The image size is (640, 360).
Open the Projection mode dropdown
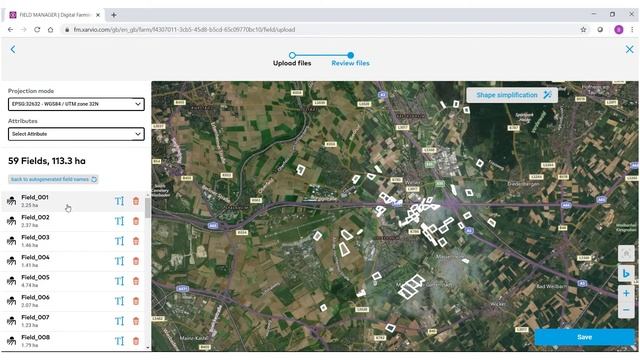[76, 104]
